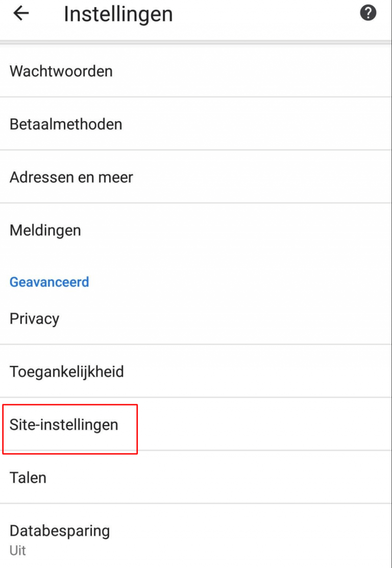The image size is (392, 568).
Task: Open the Wachtwoorden settings entry
Action: point(61,71)
